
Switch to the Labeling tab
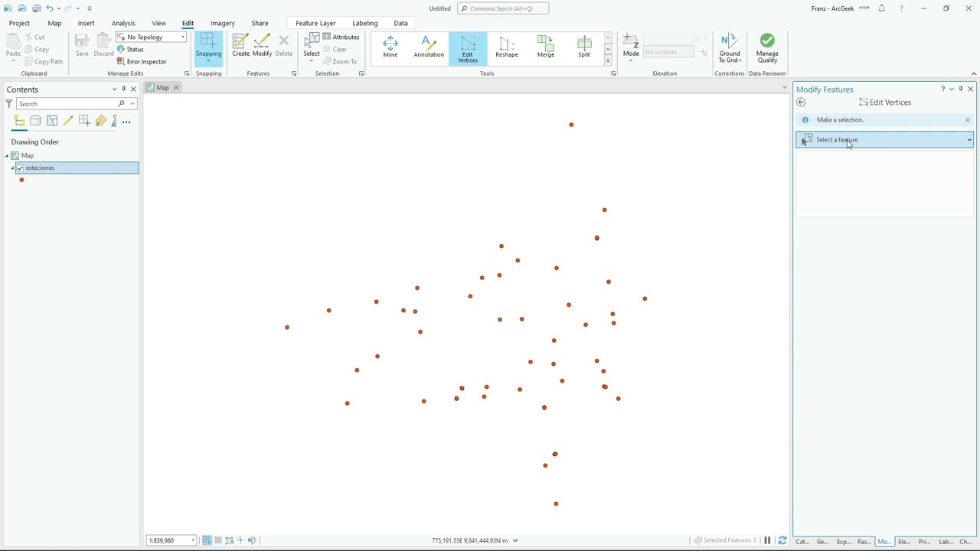coord(365,23)
